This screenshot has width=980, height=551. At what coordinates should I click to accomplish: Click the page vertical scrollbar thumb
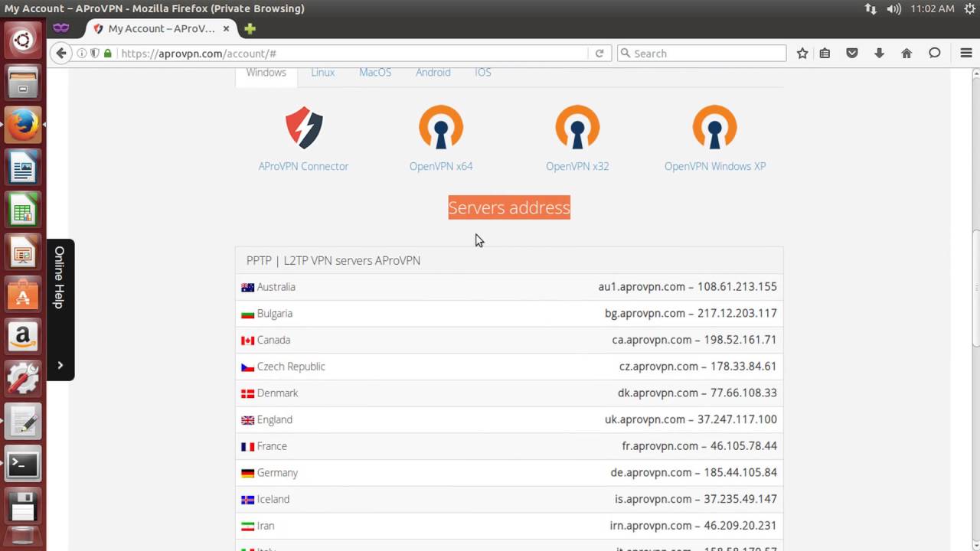point(976,289)
